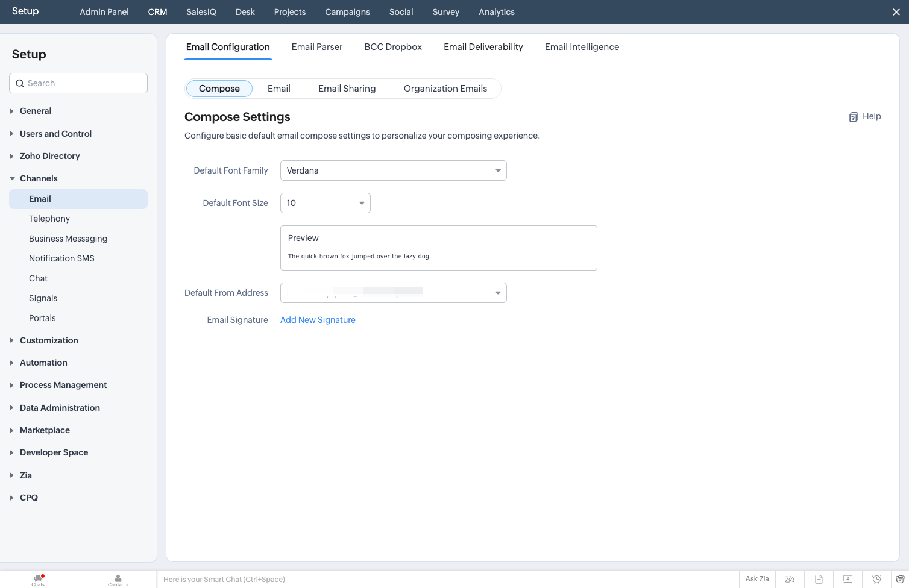Collapse the Channels section
Image resolution: width=909 pixels, height=588 pixels.
click(x=39, y=178)
